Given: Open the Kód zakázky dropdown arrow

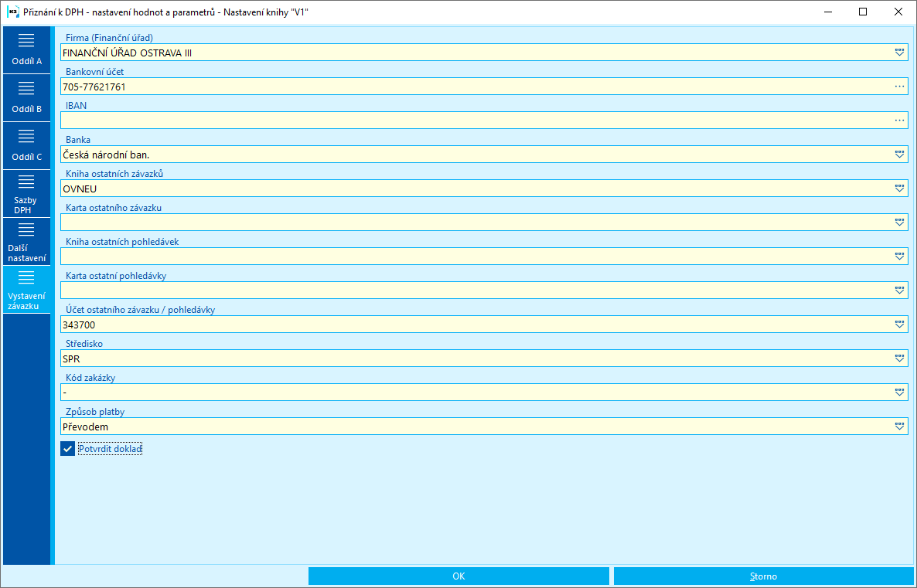Looking at the screenshot, I should point(899,393).
